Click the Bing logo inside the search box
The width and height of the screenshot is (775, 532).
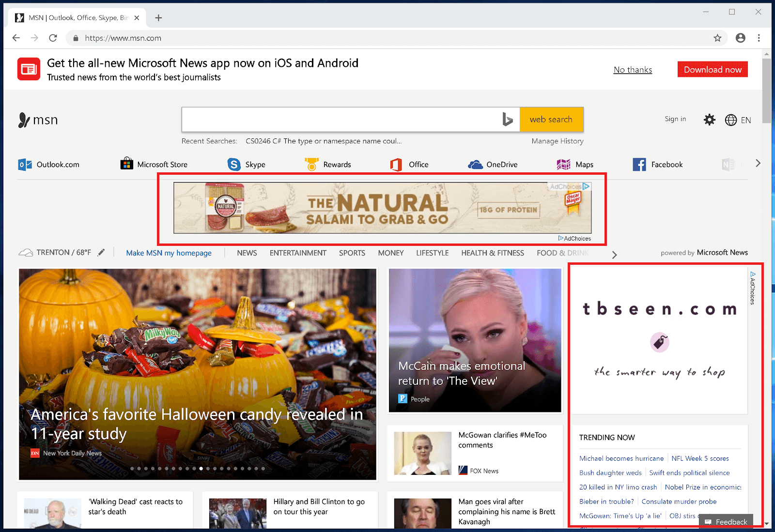pyautogui.click(x=508, y=119)
